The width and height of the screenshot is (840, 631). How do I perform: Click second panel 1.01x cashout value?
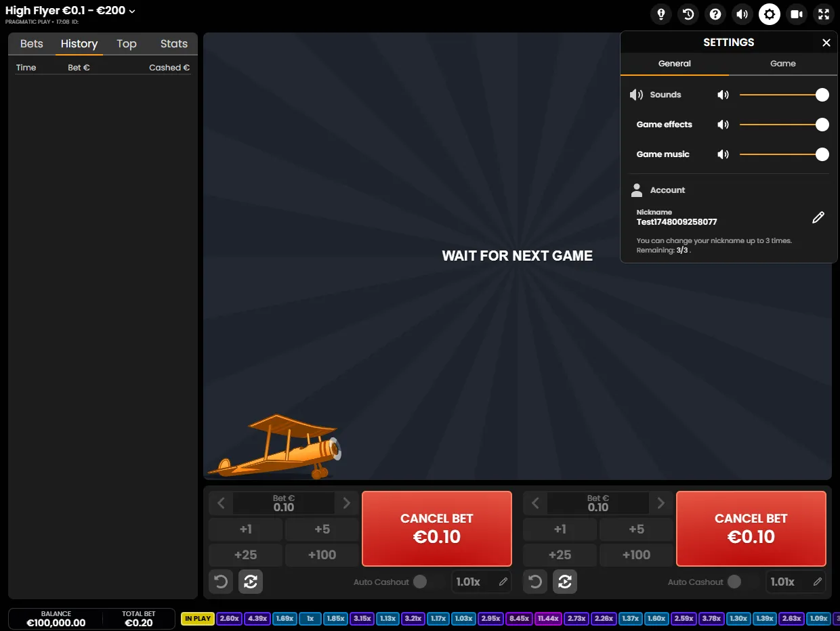tap(783, 582)
